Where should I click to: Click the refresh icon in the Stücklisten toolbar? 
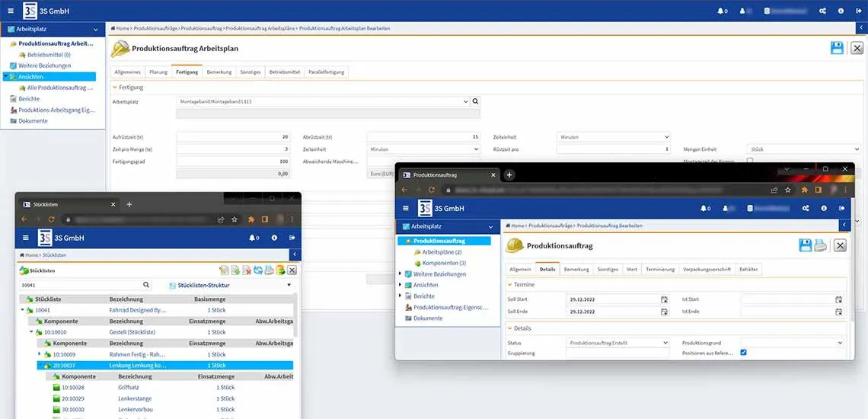(258, 270)
